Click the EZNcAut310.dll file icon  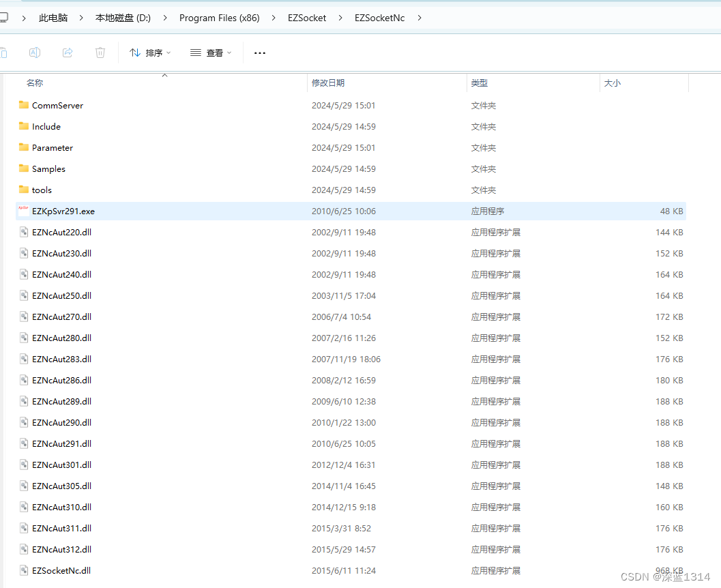(x=24, y=507)
